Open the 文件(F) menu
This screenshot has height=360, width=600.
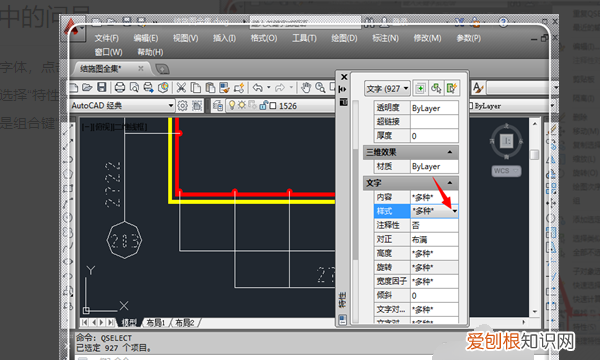coord(107,38)
